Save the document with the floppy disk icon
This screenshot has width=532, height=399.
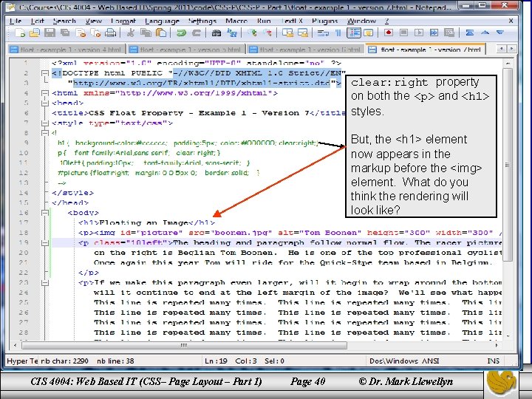click(x=50, y=33)
